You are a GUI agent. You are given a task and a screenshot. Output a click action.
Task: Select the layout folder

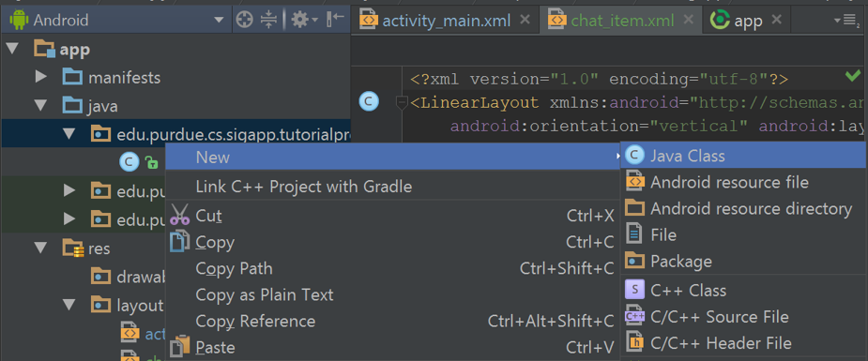(x=127, y=305)
